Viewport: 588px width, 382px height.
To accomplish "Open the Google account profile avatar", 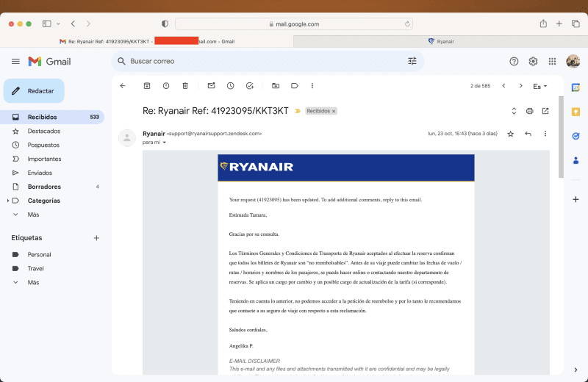I will (573, 61).
